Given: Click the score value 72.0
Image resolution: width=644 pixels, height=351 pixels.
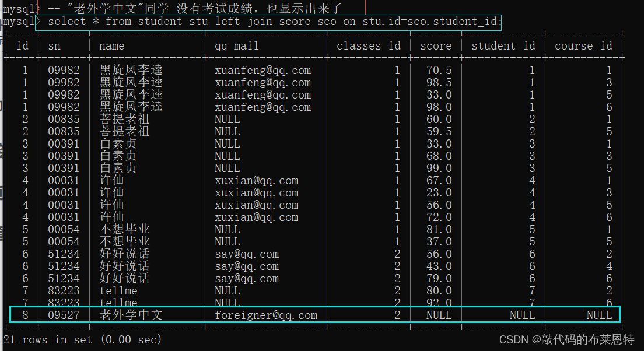Looking at the screenshot, I should click(x=439, y=217).
